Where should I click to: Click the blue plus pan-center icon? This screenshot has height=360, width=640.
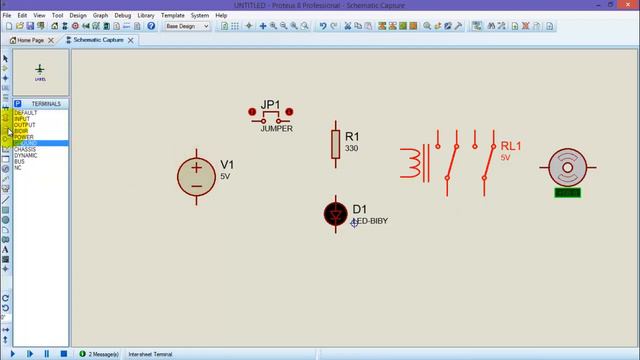tap(263, 26)
